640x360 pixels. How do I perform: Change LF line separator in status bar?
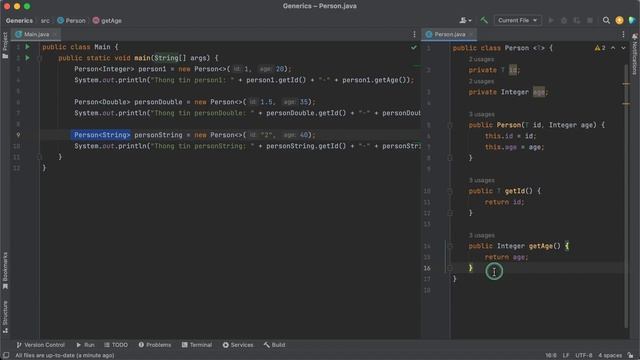coord(566,356)
